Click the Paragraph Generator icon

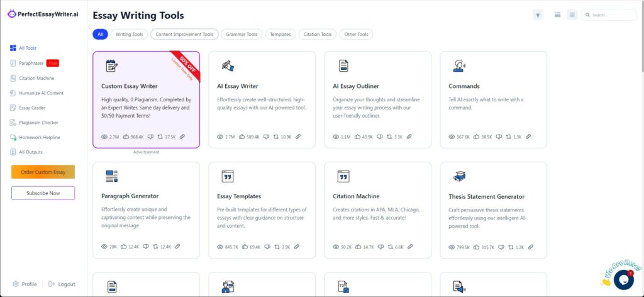coord(112,176)
